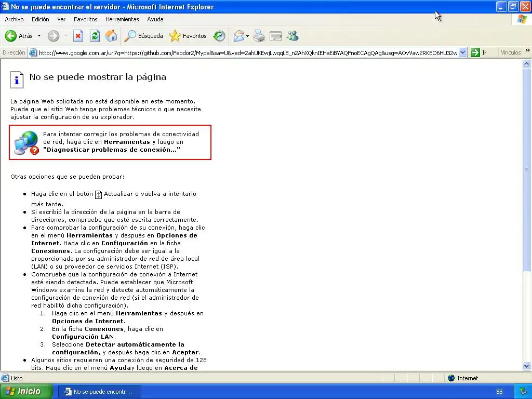Viewport: 532px width, 399px height.
Task: Click the vertical scrollbar thumb
Action: (527, 170)
